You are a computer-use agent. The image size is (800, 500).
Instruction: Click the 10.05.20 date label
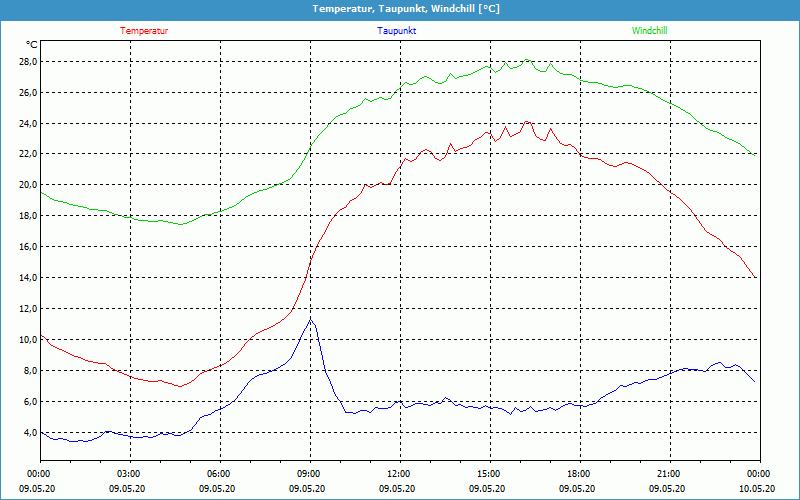[757, 489]
